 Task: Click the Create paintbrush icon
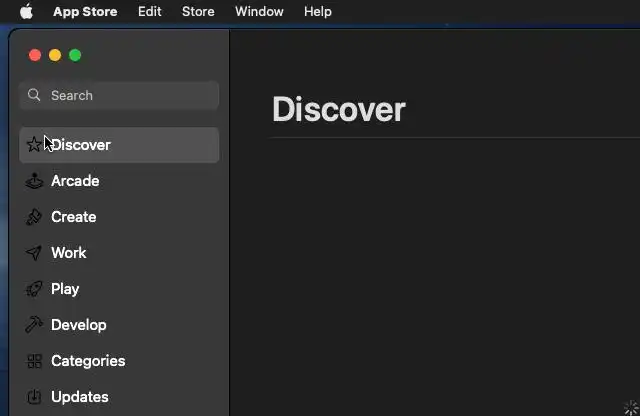pos(34,217)
